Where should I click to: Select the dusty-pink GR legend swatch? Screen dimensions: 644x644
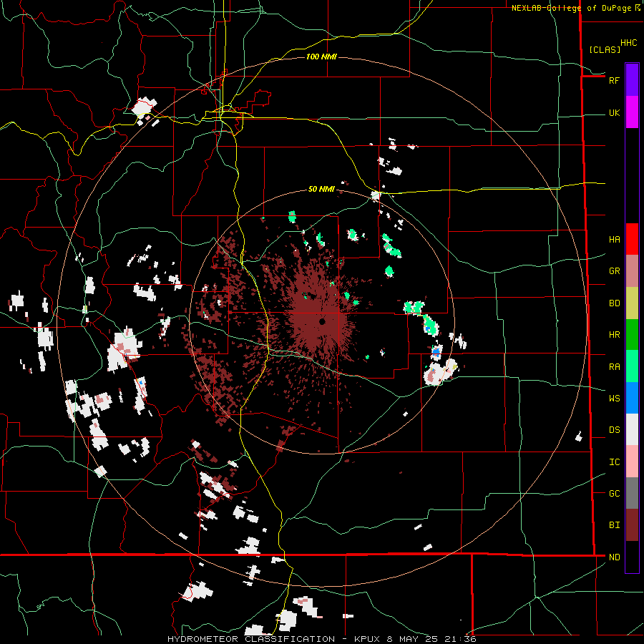[632, 271]
